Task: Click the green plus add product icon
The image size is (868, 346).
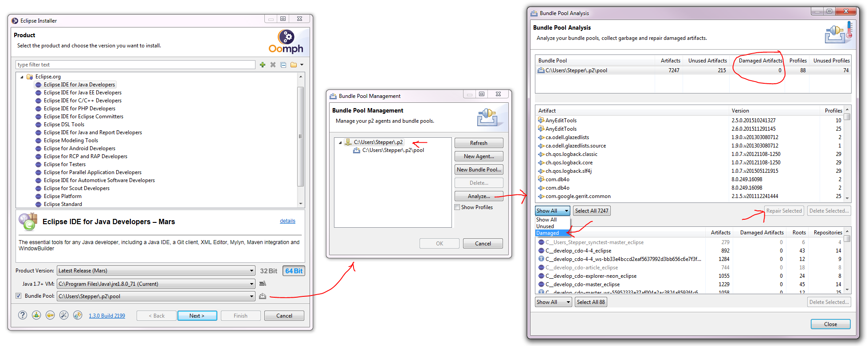Action: coord(263,65)
